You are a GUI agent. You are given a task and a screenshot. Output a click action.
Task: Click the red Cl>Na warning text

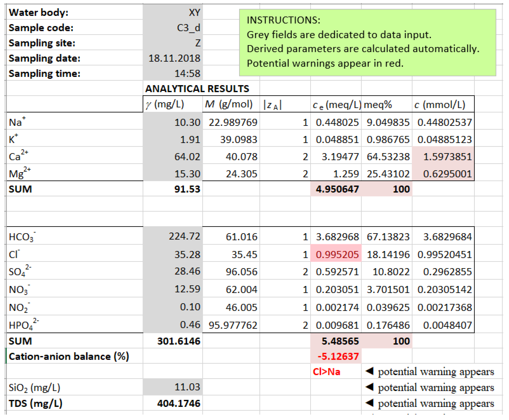[326, 372]
